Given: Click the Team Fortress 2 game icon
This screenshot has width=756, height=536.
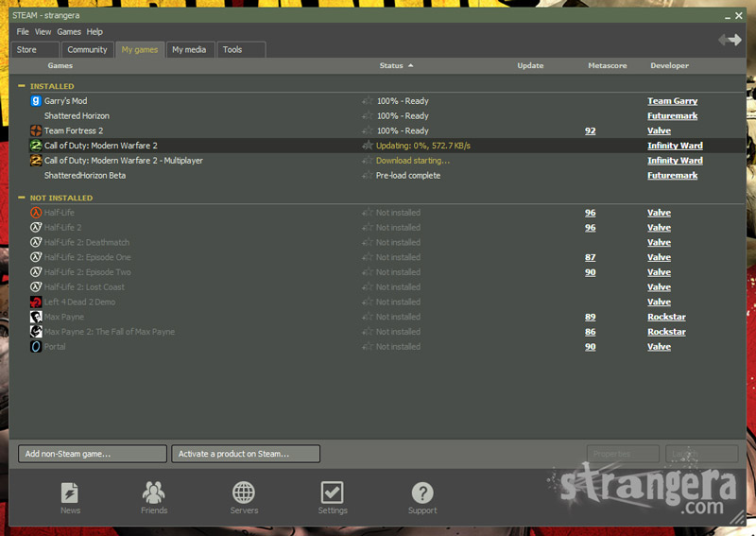Looking at the screenshot, I should 36,130.
